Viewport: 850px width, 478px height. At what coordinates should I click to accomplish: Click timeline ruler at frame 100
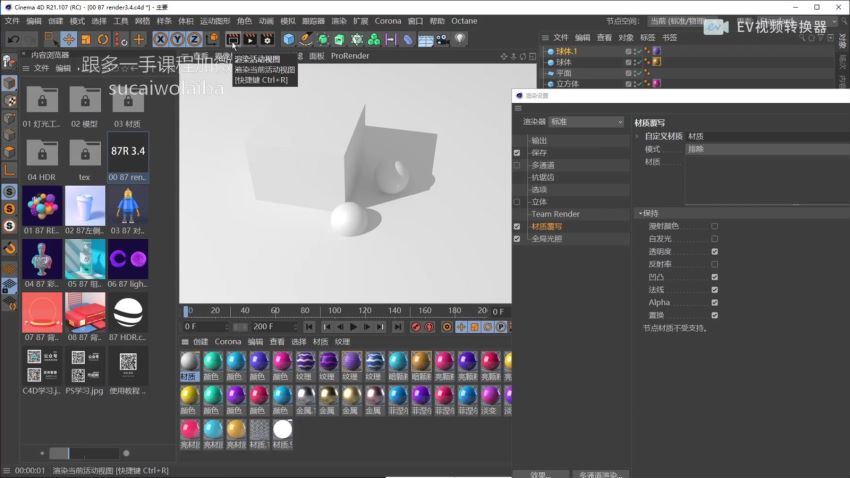coord(334,311)
